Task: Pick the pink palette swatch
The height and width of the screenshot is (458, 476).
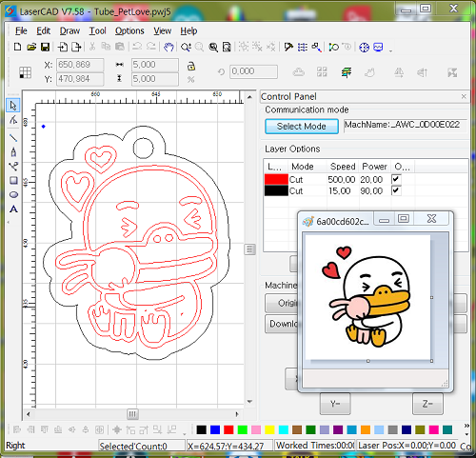Action: point(256,429)
